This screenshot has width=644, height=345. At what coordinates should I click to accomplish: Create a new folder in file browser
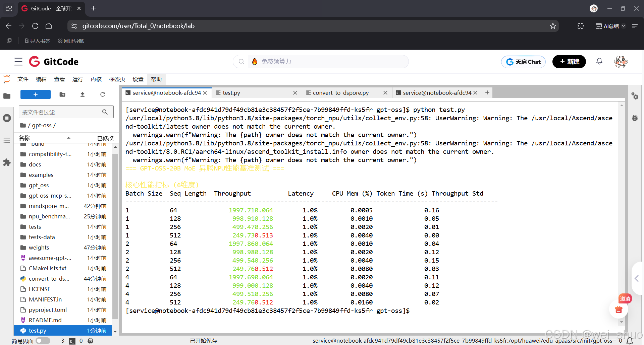pos(62,94)
